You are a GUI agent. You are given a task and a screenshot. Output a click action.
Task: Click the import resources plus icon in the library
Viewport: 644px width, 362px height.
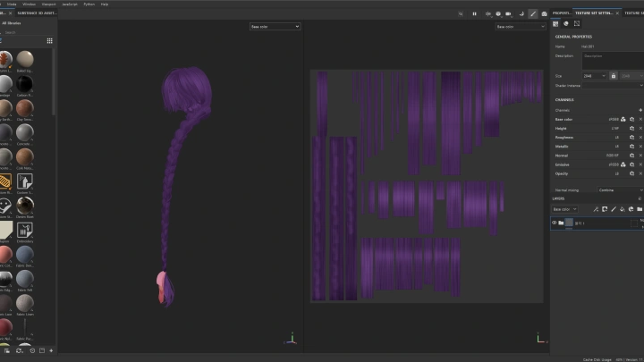click(51, 350)
